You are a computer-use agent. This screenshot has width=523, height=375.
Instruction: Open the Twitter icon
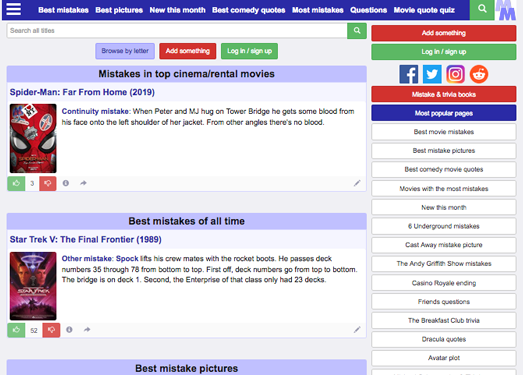[432, 74]
